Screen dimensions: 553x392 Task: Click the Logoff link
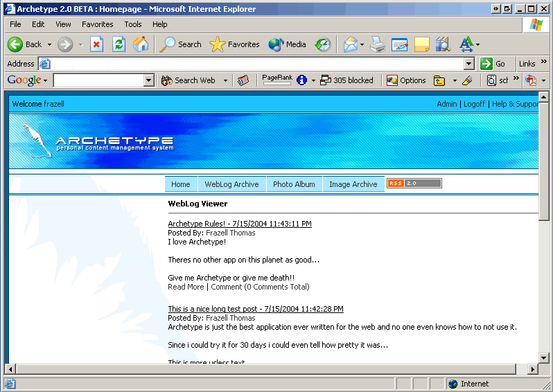pyautogui.click(x=475, y=104)
